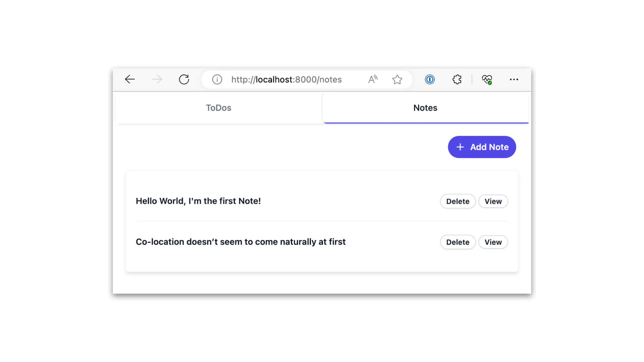View the Hello World note
644x362 pixels.
coord(493,201)
